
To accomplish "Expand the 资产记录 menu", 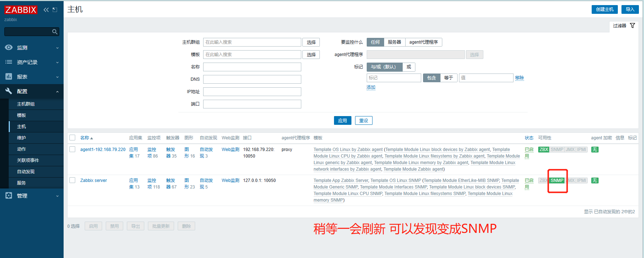I will pos(57,62).
